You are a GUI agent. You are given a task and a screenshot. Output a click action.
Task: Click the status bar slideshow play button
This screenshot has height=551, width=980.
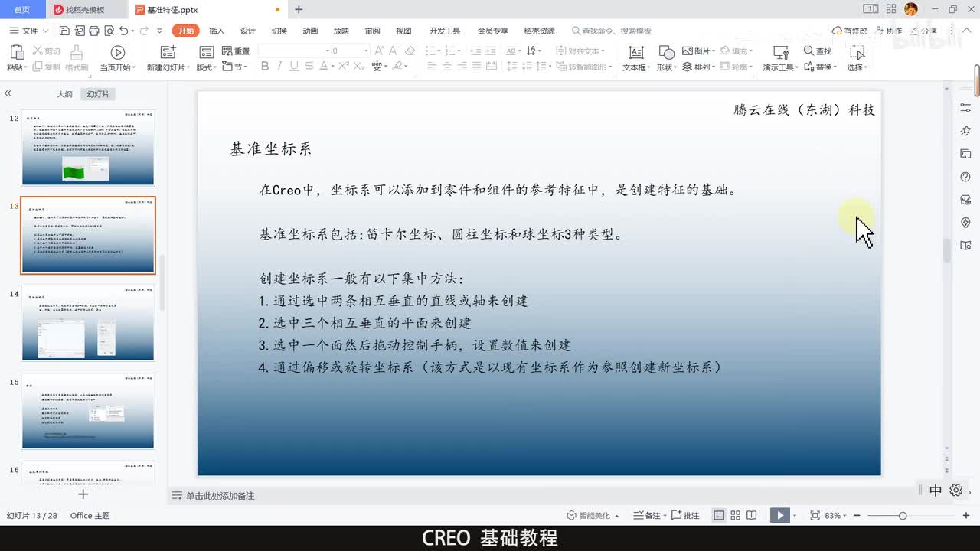(779, 515)
